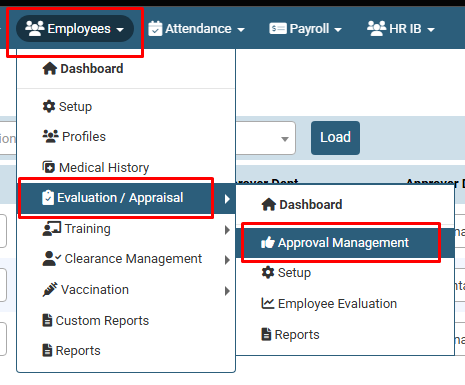Open Custom Reports in Employees menu
465x385 pixels.
[x=126, y=321]
